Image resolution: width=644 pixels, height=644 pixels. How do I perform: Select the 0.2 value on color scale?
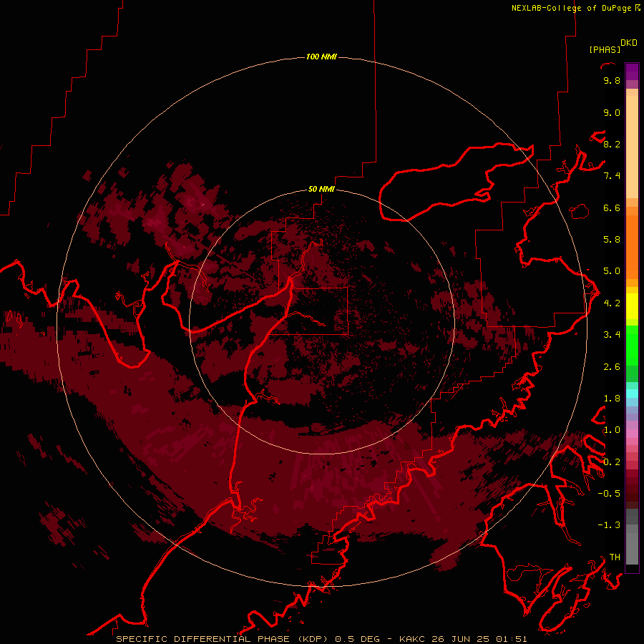[x=612, y=462]
